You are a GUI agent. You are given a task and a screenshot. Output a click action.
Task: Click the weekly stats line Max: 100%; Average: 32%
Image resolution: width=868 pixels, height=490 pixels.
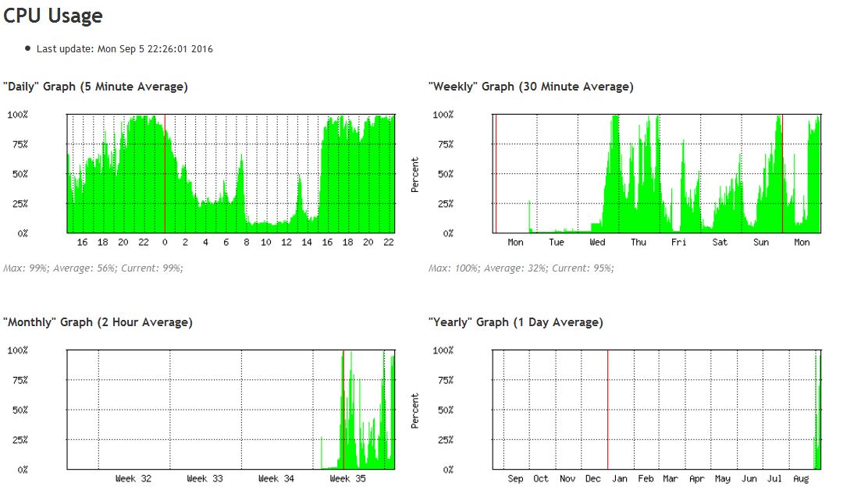click(521, 268)
